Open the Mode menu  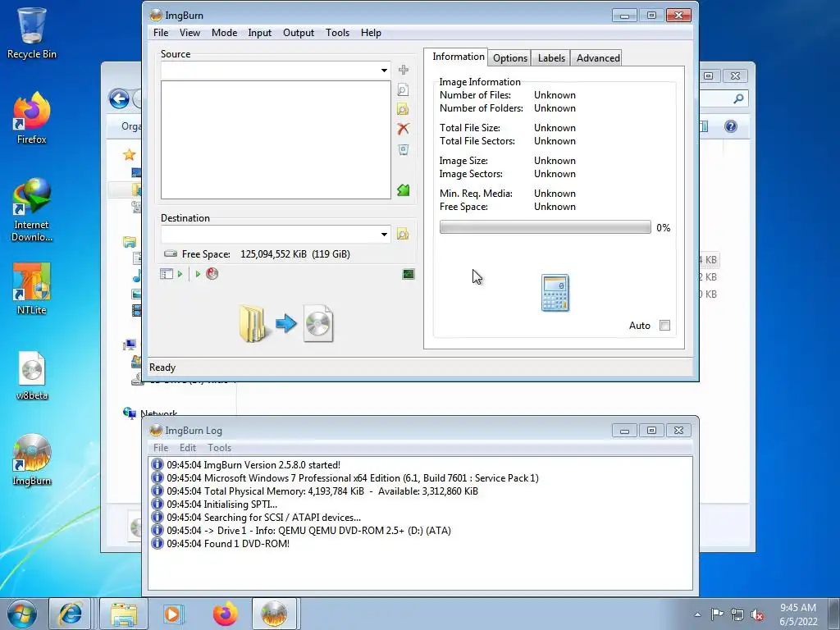(x=225, y=33)
